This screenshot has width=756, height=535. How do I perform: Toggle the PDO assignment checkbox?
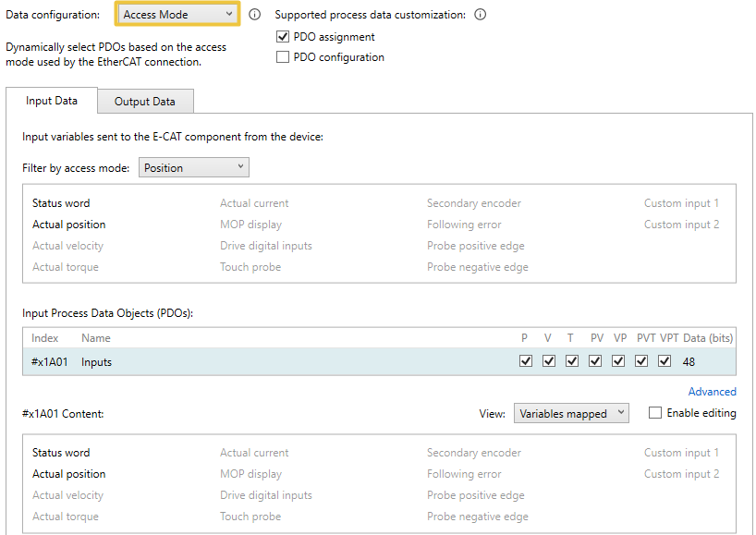pos(284,37)
